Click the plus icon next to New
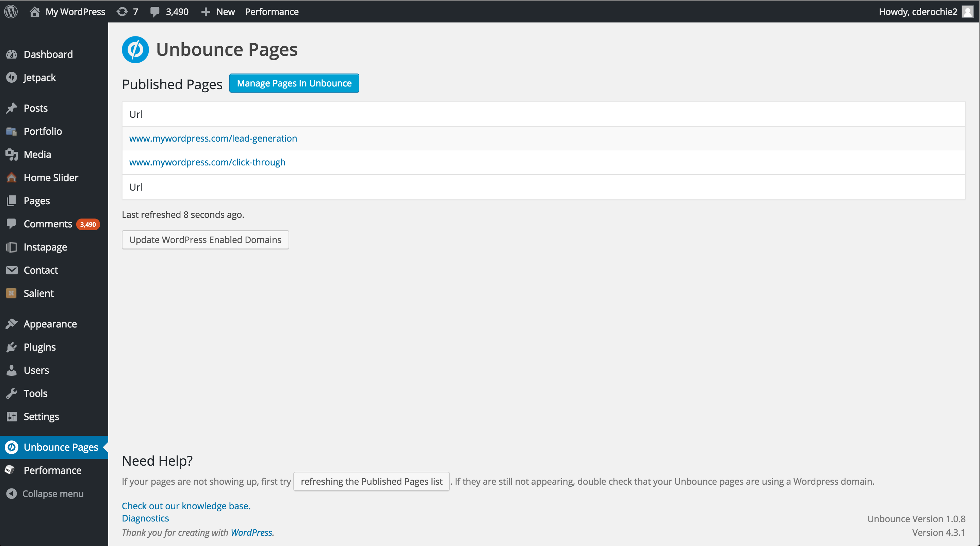The image size is (980, 546). tap(206, 12)
